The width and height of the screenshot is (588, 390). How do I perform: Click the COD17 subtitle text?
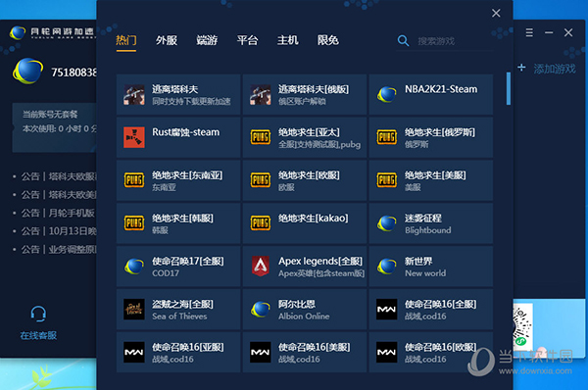166,273
